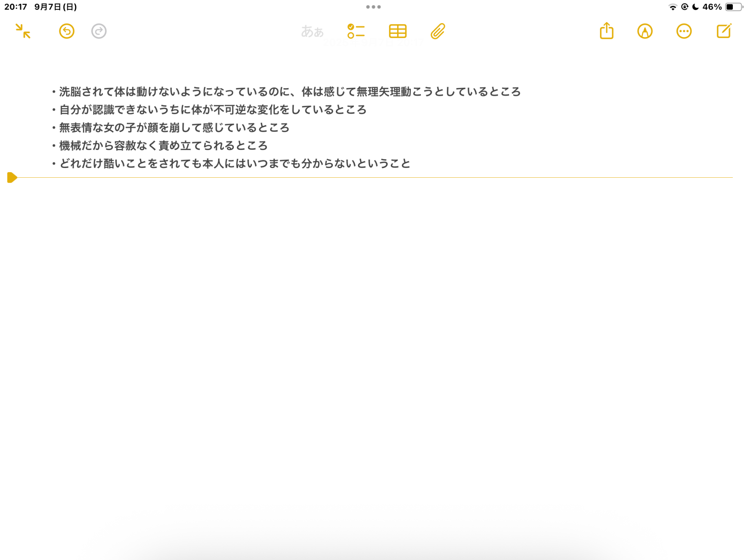Open the multitasking three-dots menu at the top
747x560 pixels.
tap(373, 7)
